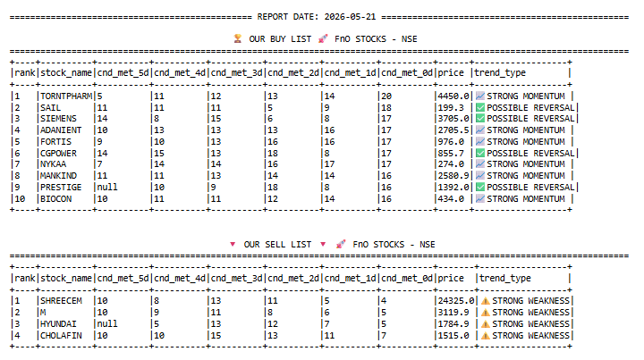Click the price 1784.9
644x360 pixels.
[x=453, y=324]
